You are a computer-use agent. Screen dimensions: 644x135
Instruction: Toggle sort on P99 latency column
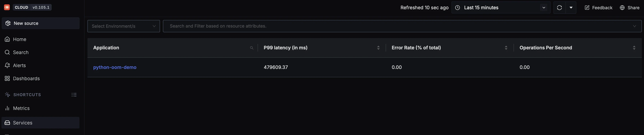pos(378,48)
